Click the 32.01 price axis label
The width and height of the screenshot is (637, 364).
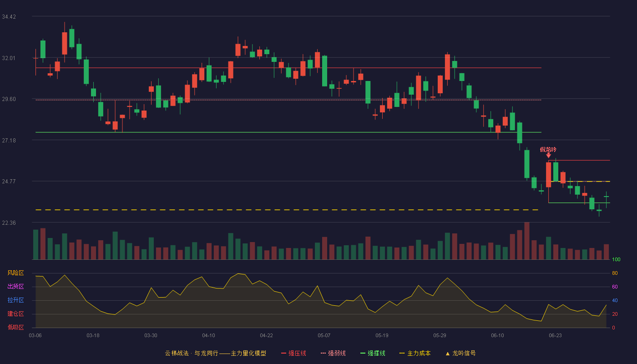coord(9,58)
